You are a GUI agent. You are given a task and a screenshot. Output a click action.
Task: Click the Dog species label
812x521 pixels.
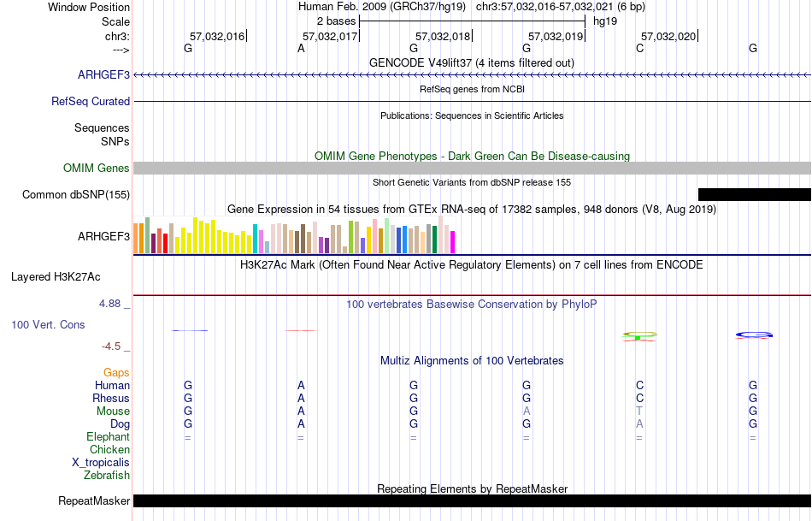(x=121, y=424)
